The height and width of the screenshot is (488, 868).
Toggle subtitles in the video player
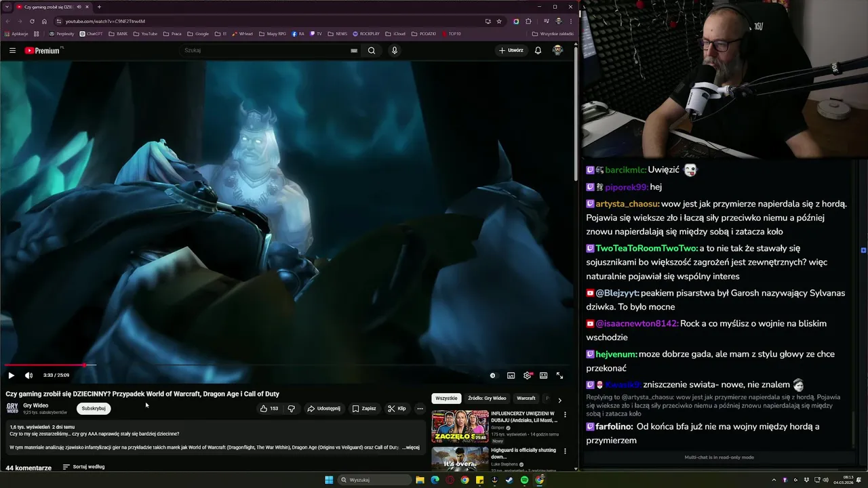(511, 375)
